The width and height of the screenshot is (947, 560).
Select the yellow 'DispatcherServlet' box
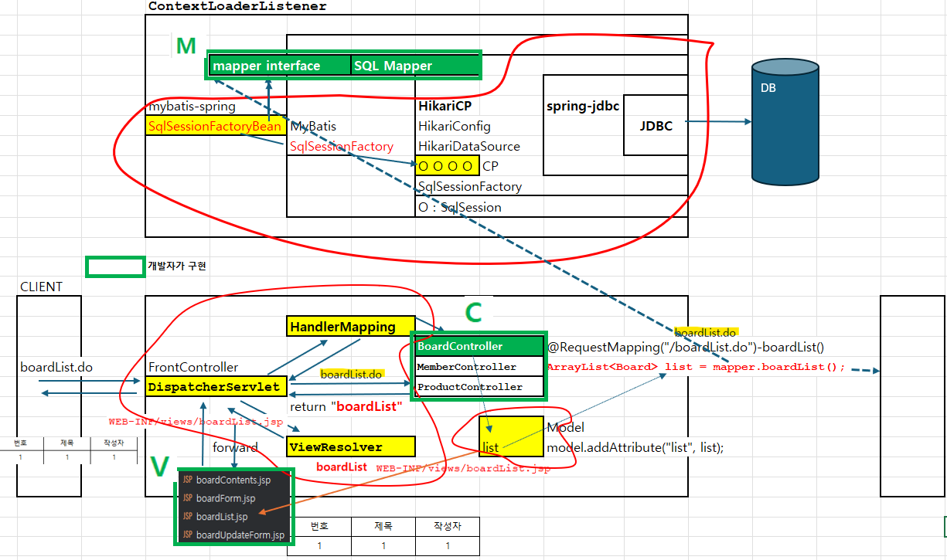coord(216,386)
